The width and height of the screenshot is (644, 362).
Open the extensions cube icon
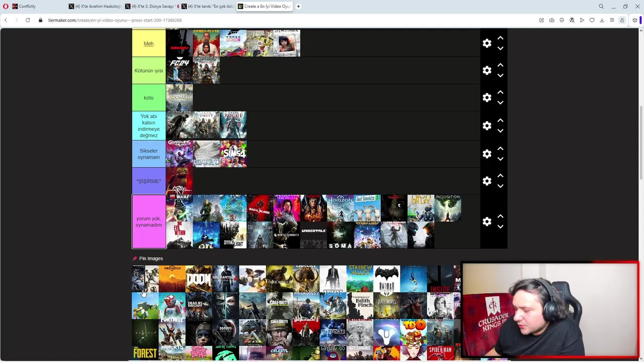click(634, 20)
